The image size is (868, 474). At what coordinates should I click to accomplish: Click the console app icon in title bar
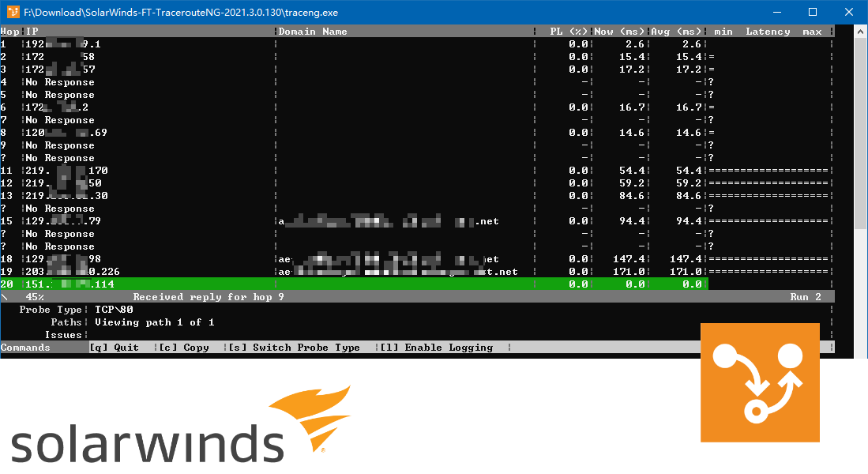pyautogui.click(x=12, y=12)
